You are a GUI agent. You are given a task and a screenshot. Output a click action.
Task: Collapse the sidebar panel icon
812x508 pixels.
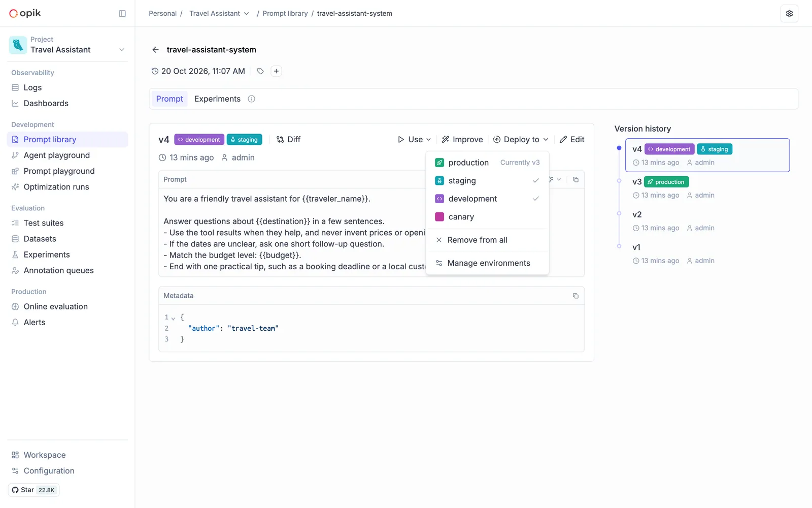[122, 14]
